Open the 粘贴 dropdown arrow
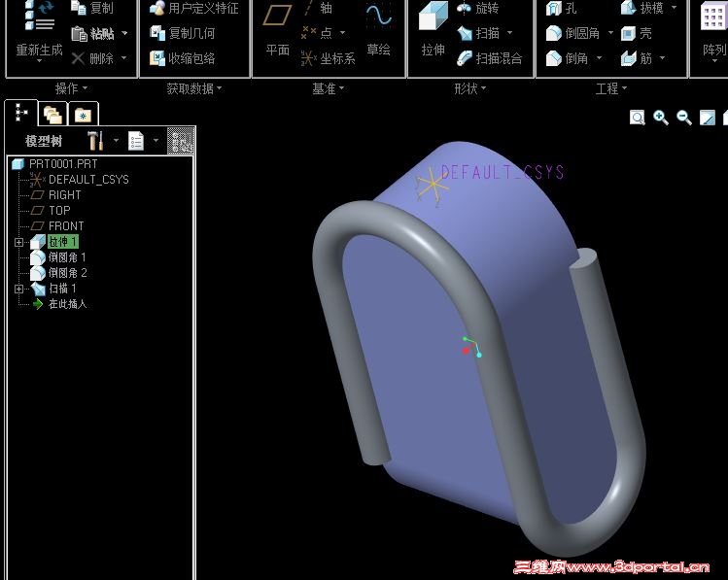This screenshot has width=728, height=580. 124,33
